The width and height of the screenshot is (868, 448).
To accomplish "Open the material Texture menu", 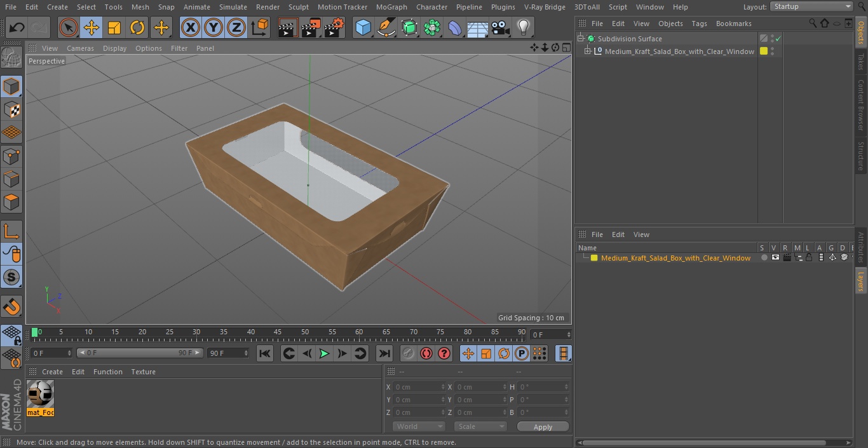I will [x=143, y=372].
